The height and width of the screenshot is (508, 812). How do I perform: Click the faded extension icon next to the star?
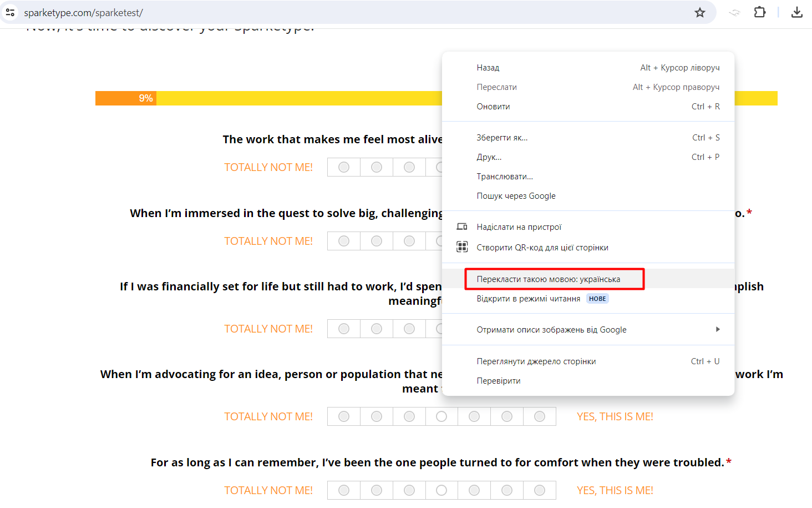[x=734, y=12]
